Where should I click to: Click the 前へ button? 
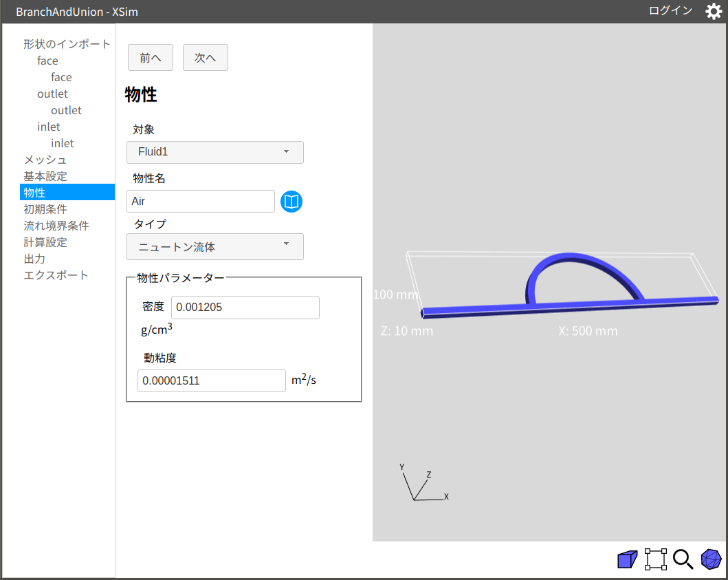(x=151, y=58)
